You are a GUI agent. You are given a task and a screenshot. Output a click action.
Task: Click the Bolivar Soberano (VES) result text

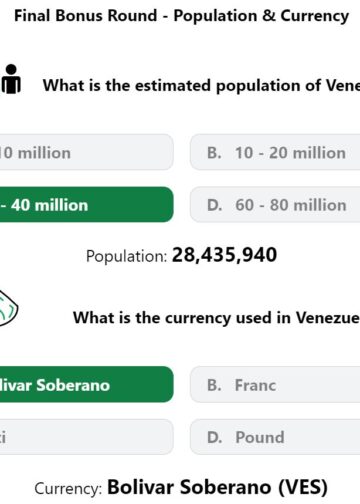(217, 487)
